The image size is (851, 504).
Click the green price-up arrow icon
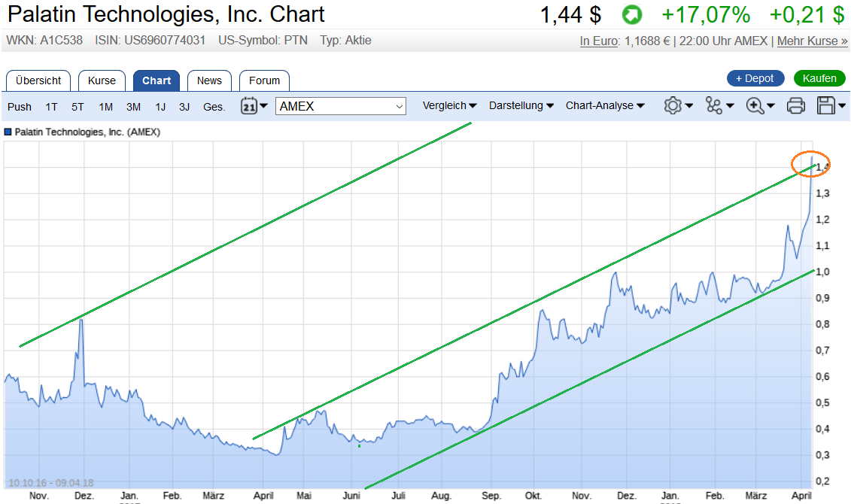[631, 14]
